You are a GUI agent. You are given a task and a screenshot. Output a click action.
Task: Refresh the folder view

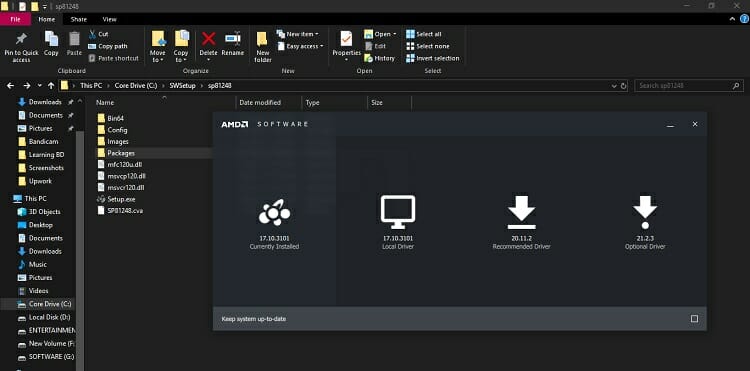pos(624,86)
